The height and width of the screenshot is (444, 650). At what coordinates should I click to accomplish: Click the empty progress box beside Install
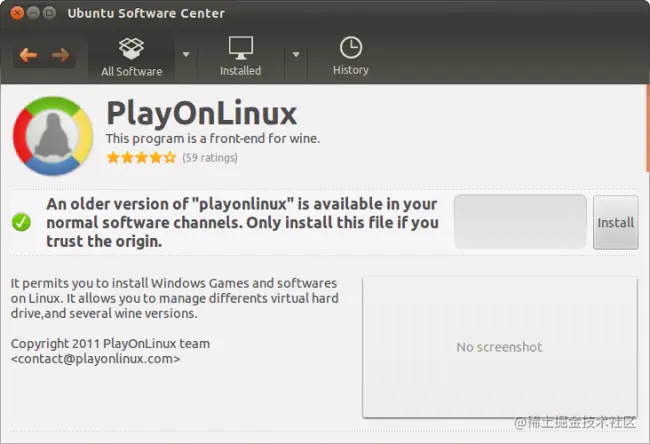coord(520,222)
